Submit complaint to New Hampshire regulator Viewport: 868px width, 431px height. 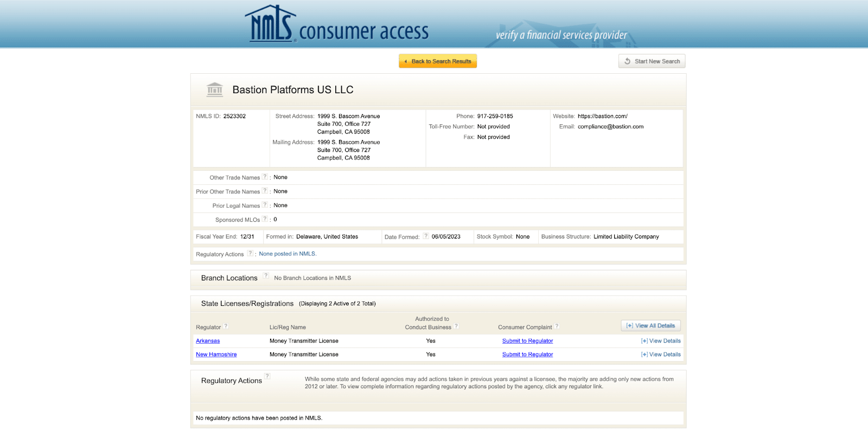point(527,355)
